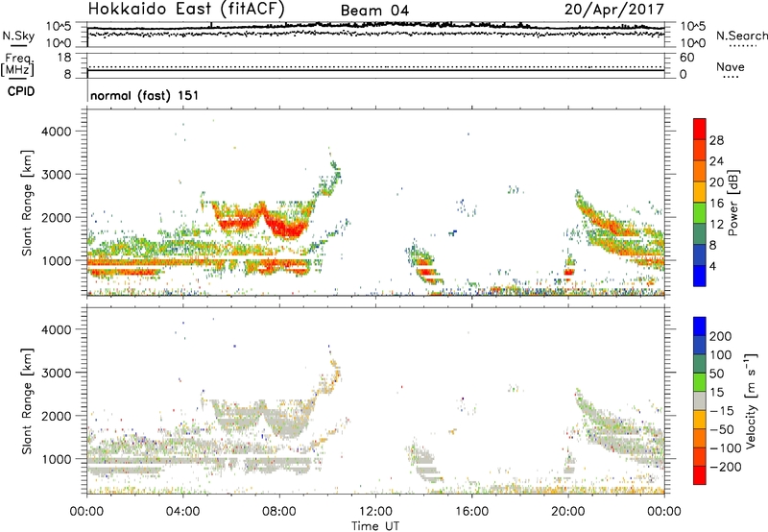Click the date '20/Apr/2017'
Image resolution: width=768 pixels, height=532 pixels.
(x=613, y=10)
